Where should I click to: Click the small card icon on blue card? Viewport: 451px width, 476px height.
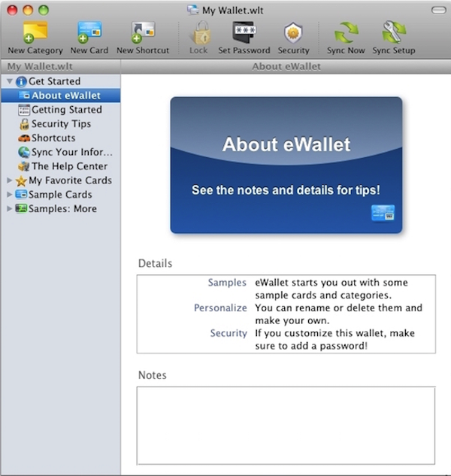click(x=383, y=213)
